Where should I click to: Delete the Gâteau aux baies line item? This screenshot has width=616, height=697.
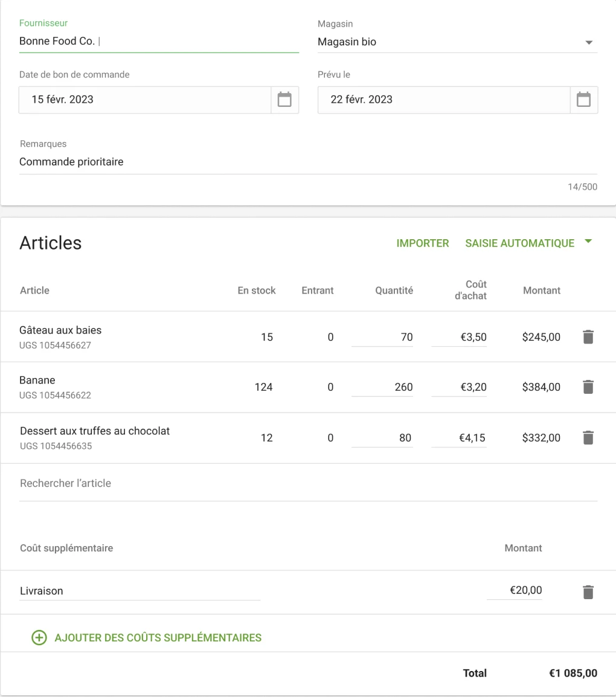point(588,337)
